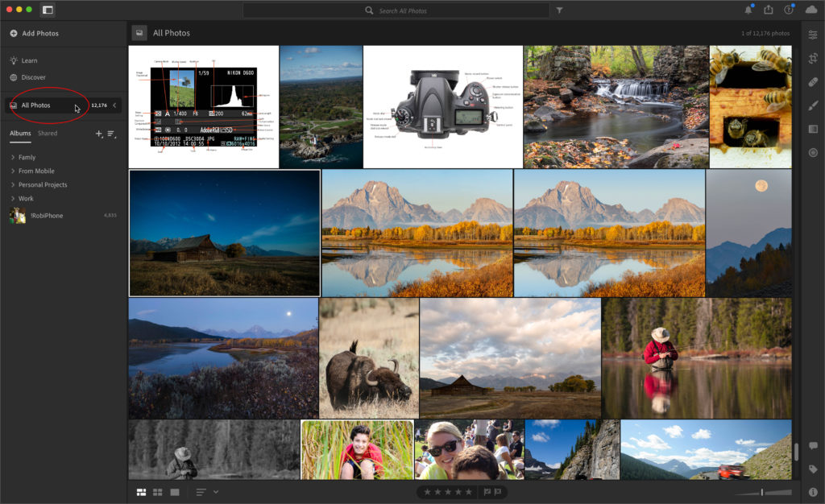This screenshot has height=504, width=825.
Task: Click Add Photos button
Action: coord(34,34)
